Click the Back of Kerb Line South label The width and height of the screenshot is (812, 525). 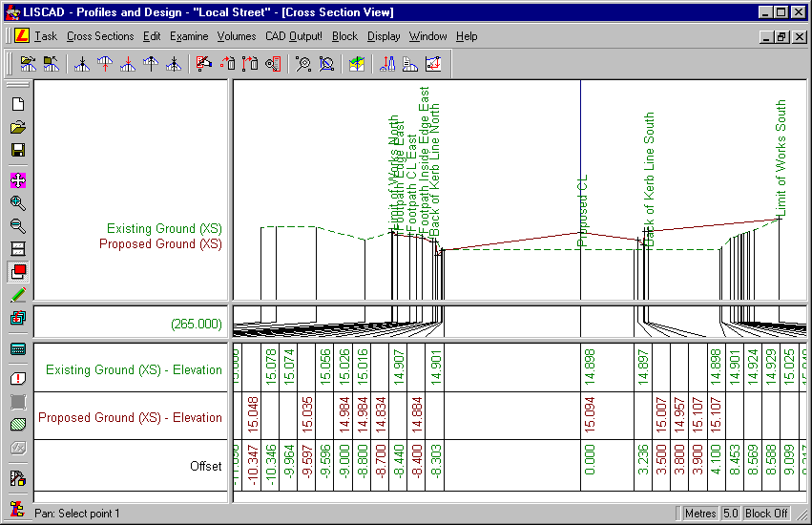coord(649,179)
